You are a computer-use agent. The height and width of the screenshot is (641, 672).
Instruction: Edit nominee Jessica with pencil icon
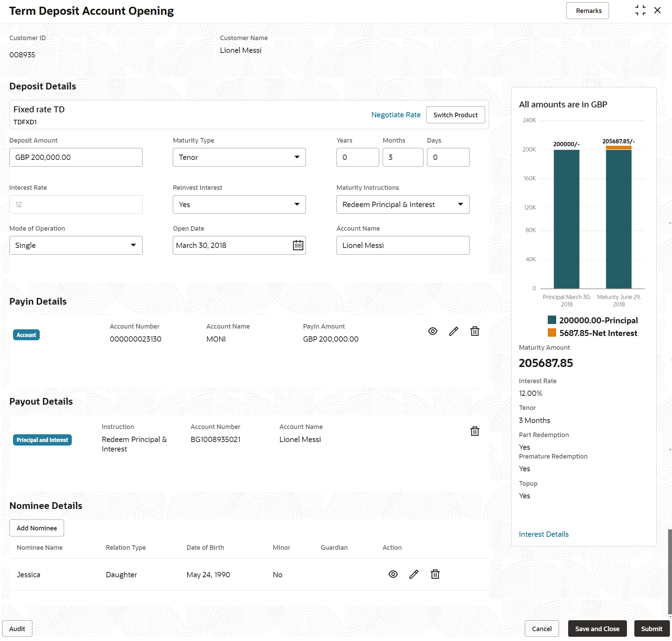(414, 574)
